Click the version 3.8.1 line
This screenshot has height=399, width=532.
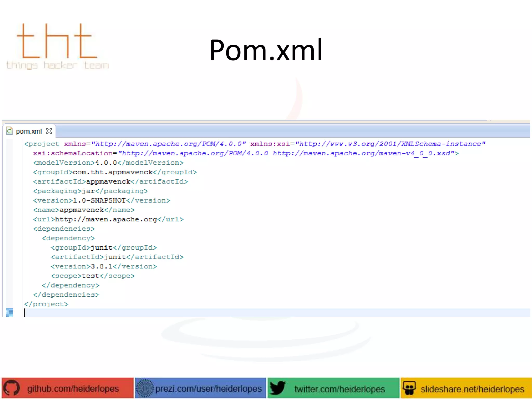pyautogui.click(x=104, y=267)
